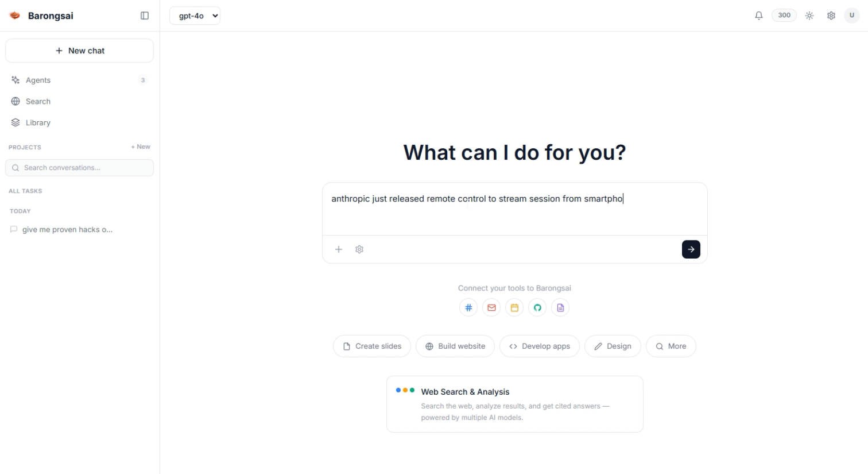Click the PROJECTS section label
The width and height of the screenshot is (868, 474).
pos(25,147)
